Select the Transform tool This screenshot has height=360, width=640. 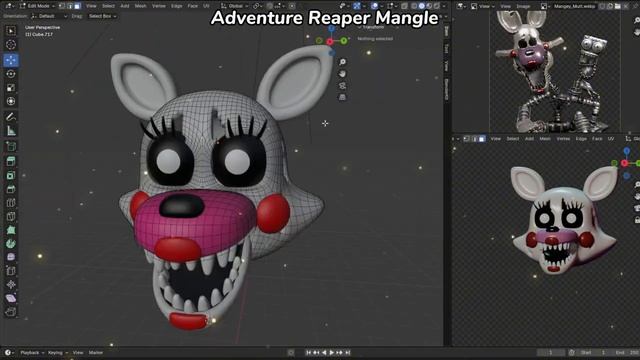click(11, 101)
